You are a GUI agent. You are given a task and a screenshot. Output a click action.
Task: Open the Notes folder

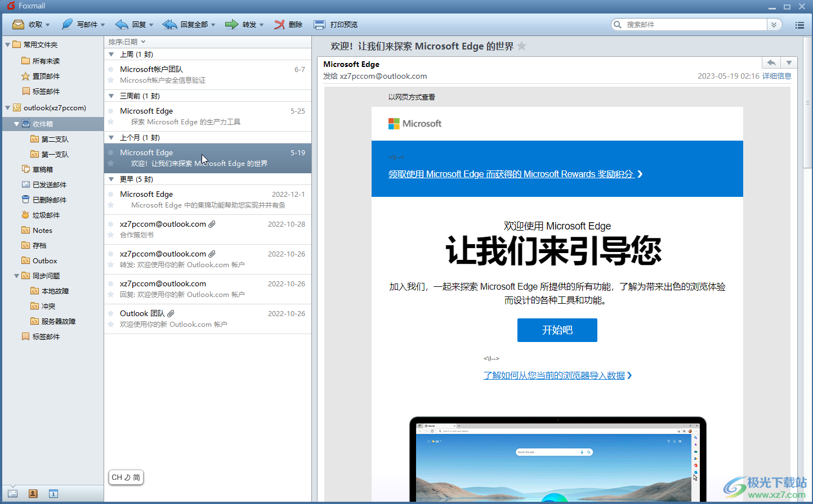(37, 230)
